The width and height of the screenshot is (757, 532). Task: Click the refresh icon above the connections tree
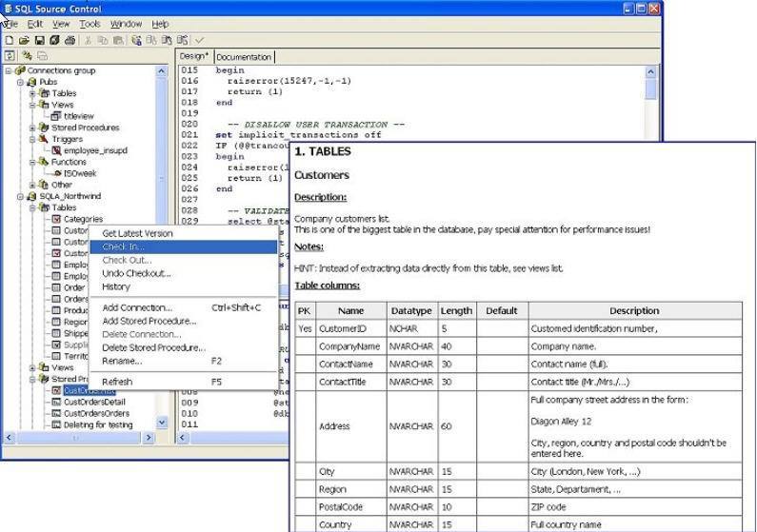tap(9, 56)
